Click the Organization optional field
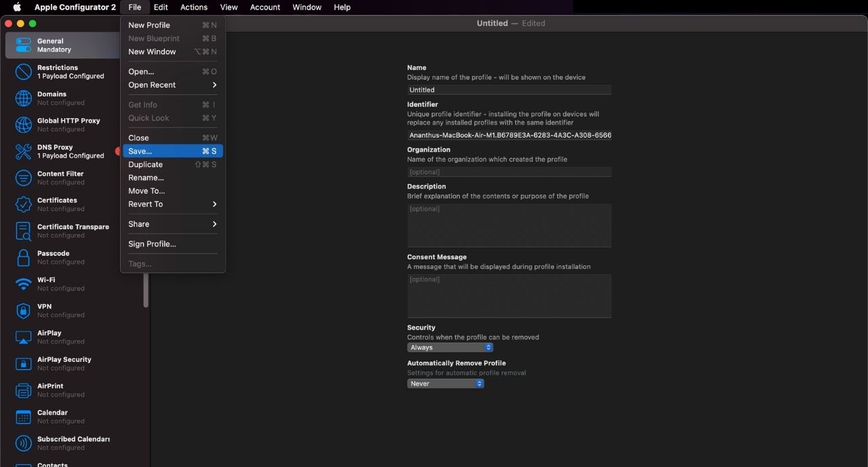 point(509,172)
